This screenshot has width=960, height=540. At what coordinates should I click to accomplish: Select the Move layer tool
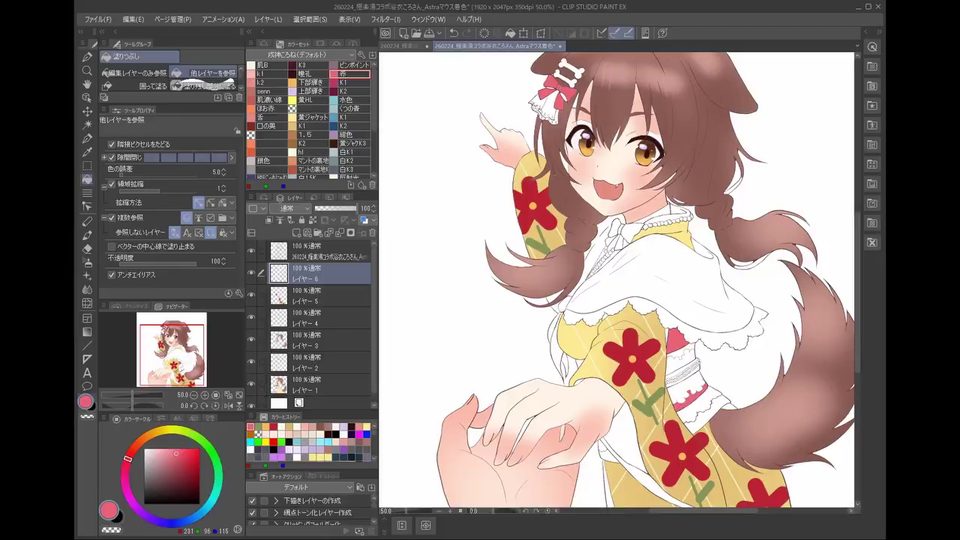88,111
